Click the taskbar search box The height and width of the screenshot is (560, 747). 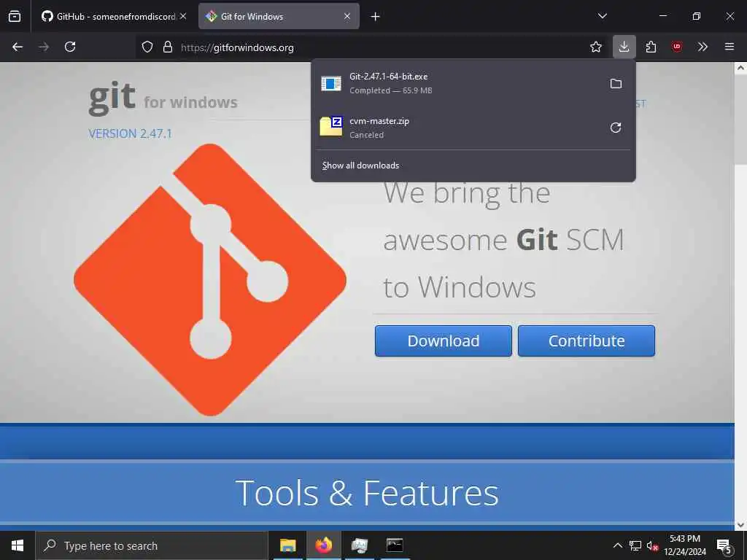[x=152, y=545]
